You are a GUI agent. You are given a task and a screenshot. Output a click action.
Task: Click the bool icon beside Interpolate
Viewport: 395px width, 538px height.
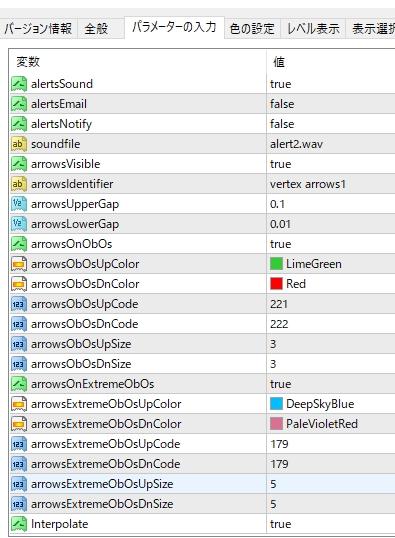pos(19,524)
